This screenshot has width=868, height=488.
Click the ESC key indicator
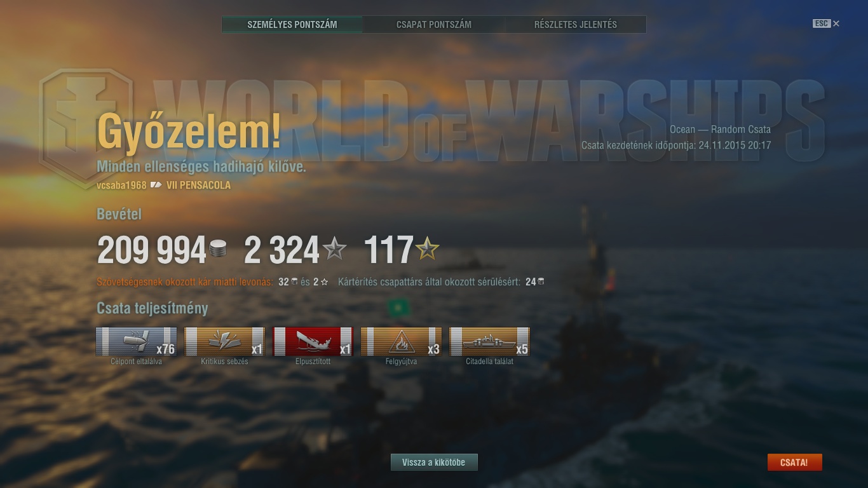pyautogui.click(x=822, y=24)
